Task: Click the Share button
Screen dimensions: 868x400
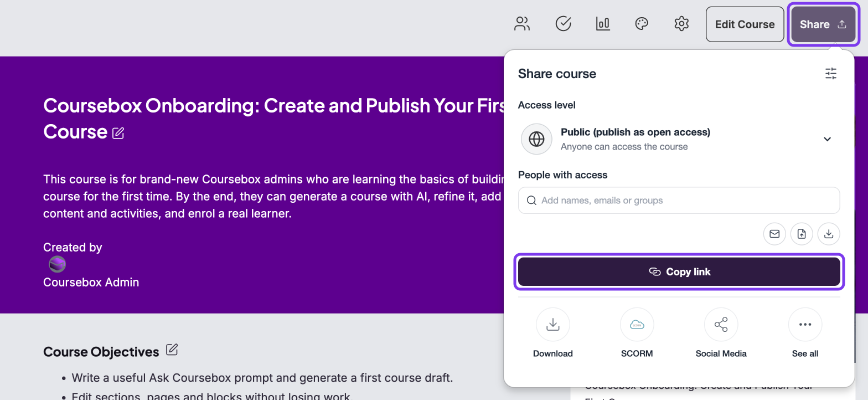Action: tap(823, 24)
